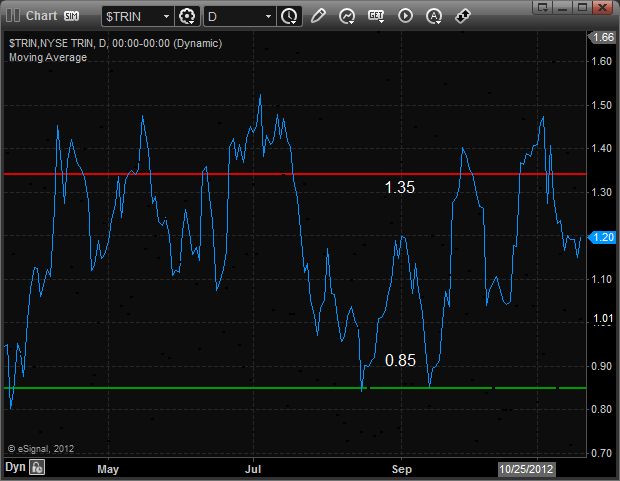Close the chart window

point(603,7)
